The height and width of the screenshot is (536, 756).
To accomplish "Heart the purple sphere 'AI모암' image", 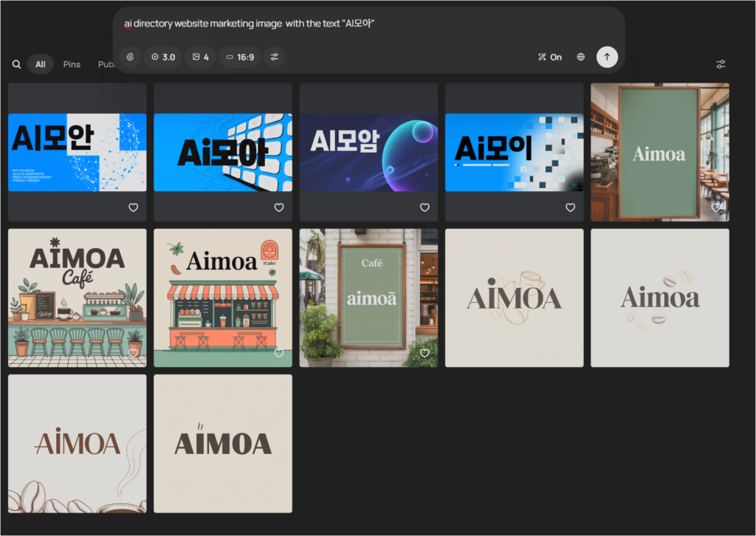I will 425,207.
